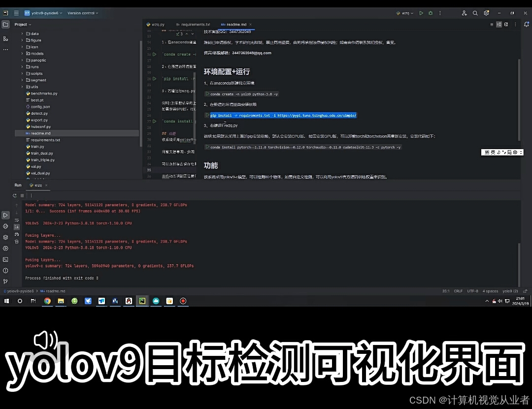The image size is (532, 409).
Task: Expand the segment folder
Action: click(22, 80)
